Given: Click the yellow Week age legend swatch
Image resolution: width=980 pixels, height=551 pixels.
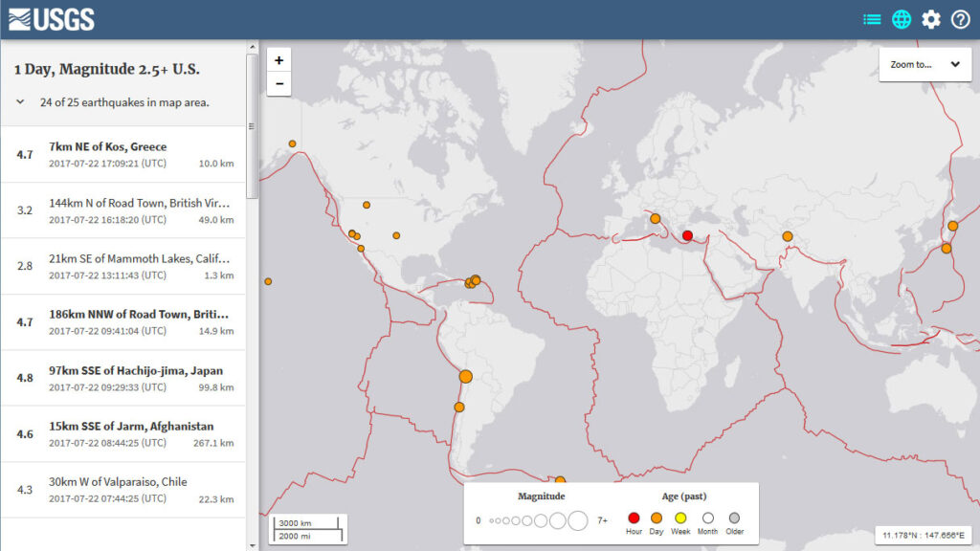Looking at the screenshot, I should [681, 518].
